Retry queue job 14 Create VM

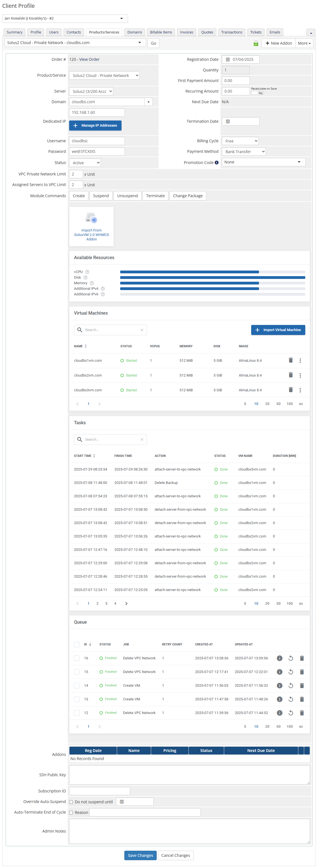(291, 685)
